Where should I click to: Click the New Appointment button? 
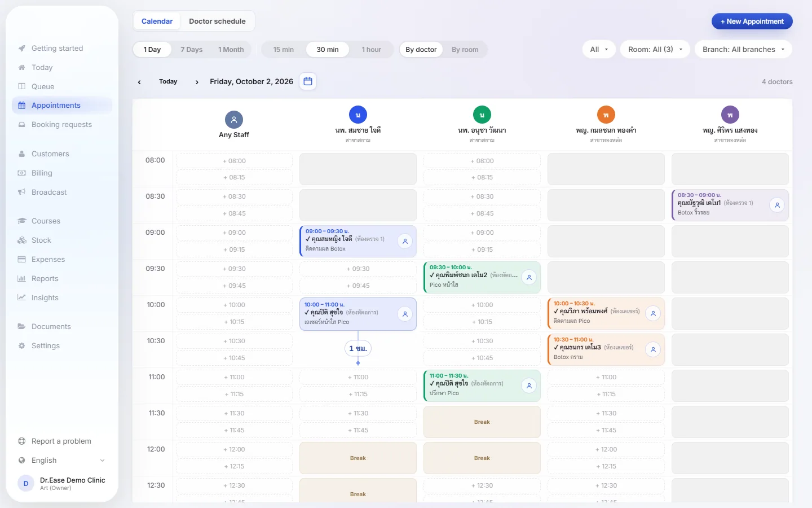pos(752,21)
